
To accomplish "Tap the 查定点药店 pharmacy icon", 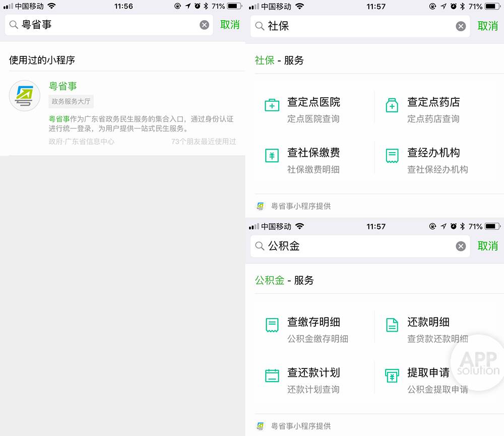I will [392, 105].
